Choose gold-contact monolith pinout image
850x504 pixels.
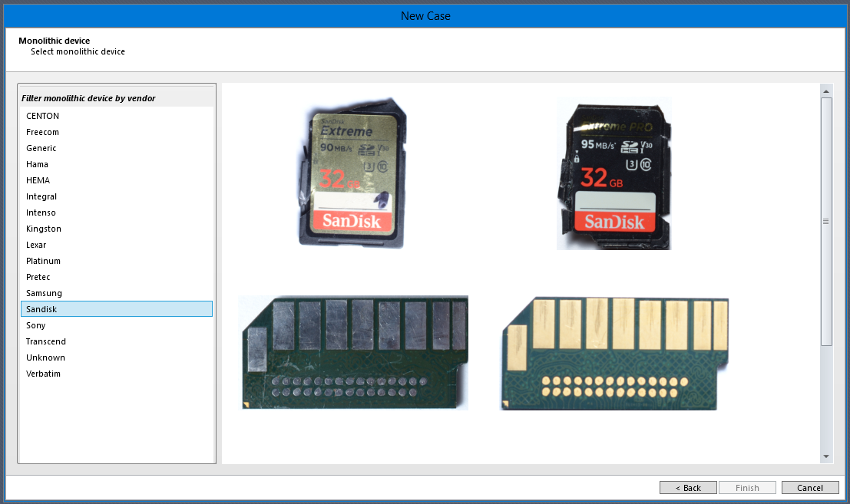click(614, 354)
